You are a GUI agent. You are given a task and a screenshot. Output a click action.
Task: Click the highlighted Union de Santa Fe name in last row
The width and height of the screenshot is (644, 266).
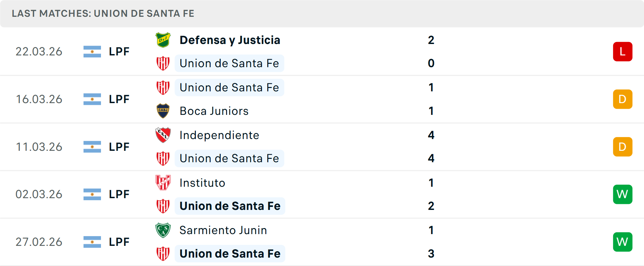coord(230,254)
